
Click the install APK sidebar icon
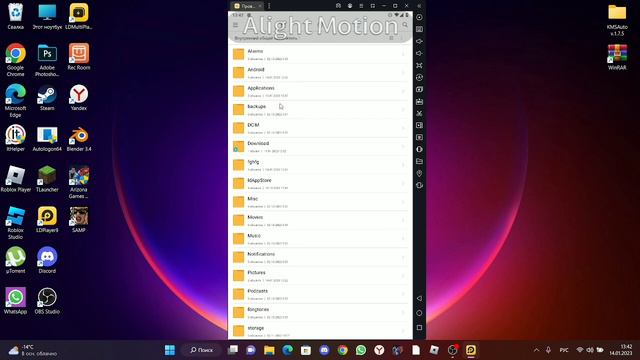[419, 101]
